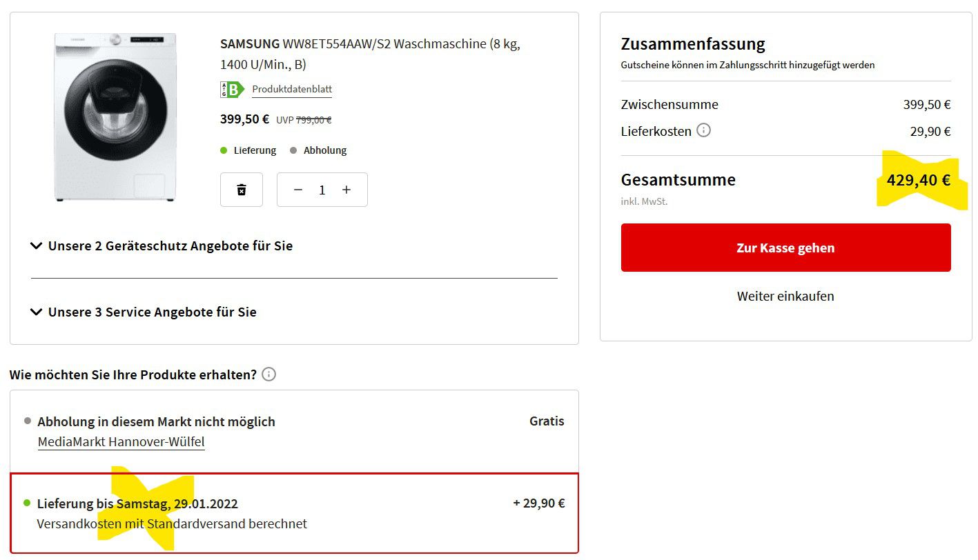This screenshot has height=560, width=978.
Task: Delete the washing machine with trash icon
Action: (x=242, y=190)
